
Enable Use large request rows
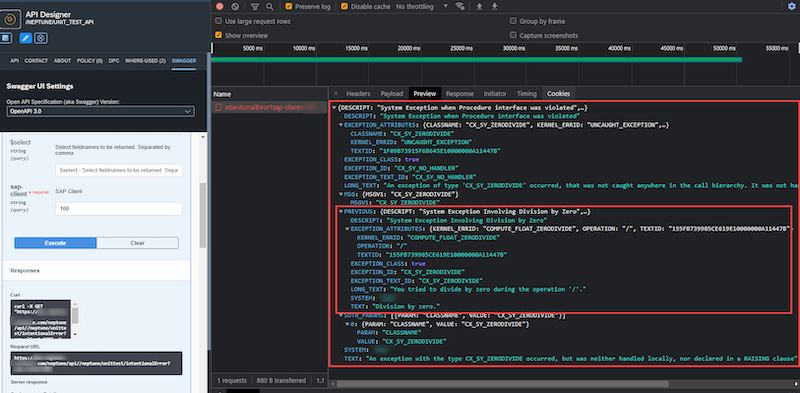218,21
